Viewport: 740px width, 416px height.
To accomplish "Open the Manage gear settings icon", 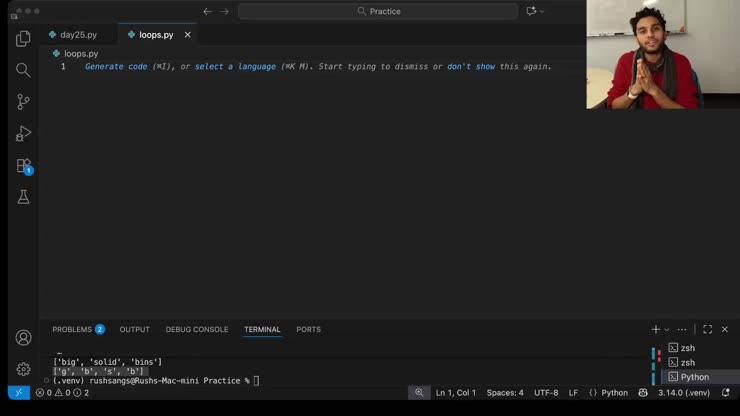I will pos(23,369).
